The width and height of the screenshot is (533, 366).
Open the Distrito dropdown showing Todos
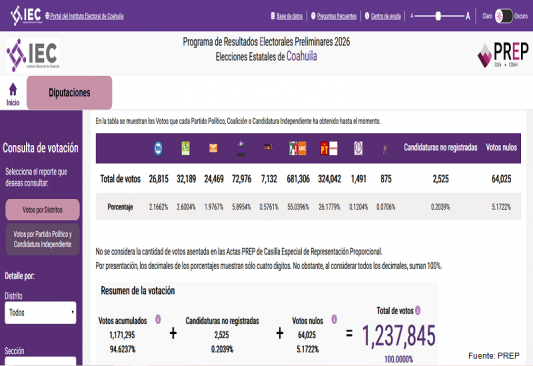(x=40, y=312)
